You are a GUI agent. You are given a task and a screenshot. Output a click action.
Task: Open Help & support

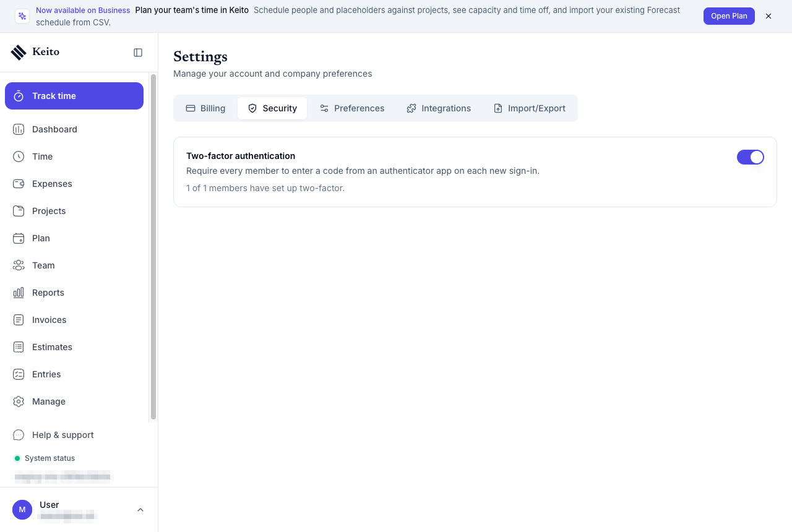click(x=74, y=435)
